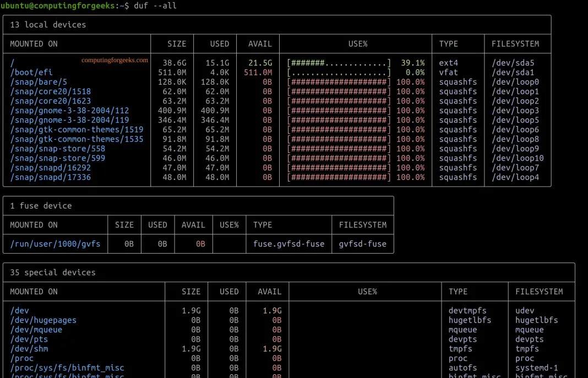Click the 21.5G available value for root

(260, 63)
